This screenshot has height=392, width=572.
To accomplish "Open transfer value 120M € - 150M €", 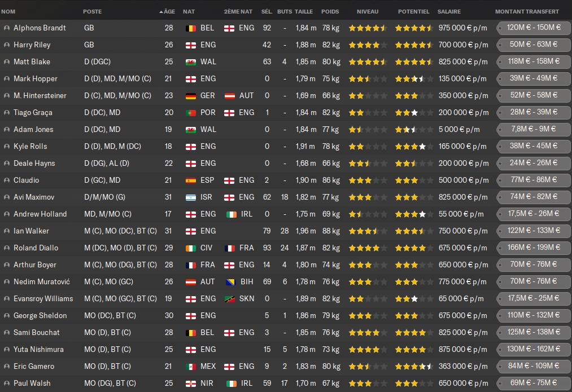I will (534, 28).
